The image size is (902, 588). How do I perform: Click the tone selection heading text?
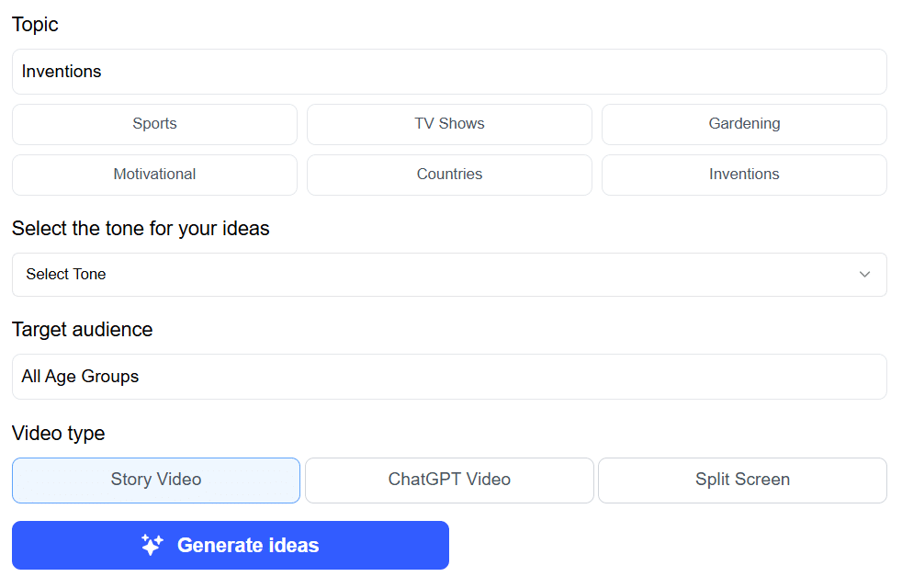tap(141, 229)
